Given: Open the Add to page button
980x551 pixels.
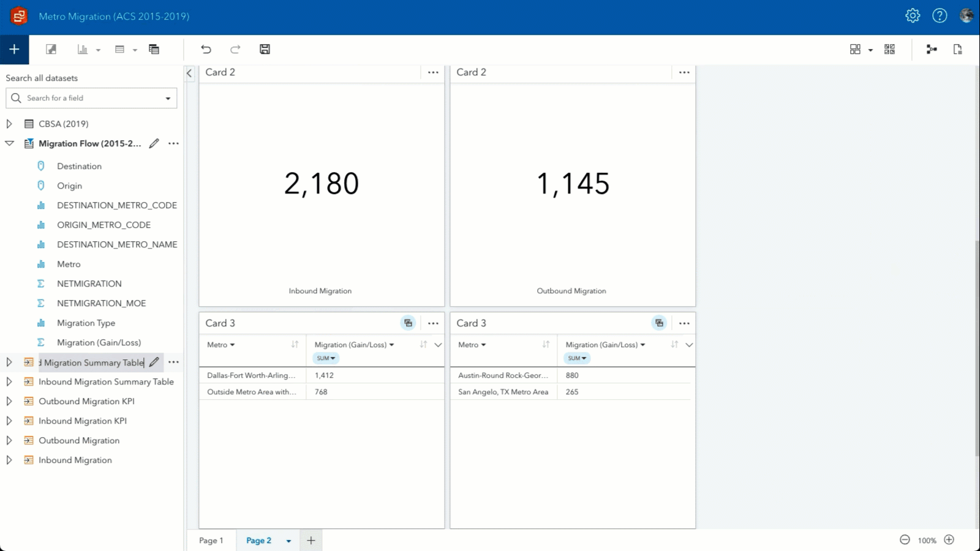Looking at the screenshot, I should [14, 50].
